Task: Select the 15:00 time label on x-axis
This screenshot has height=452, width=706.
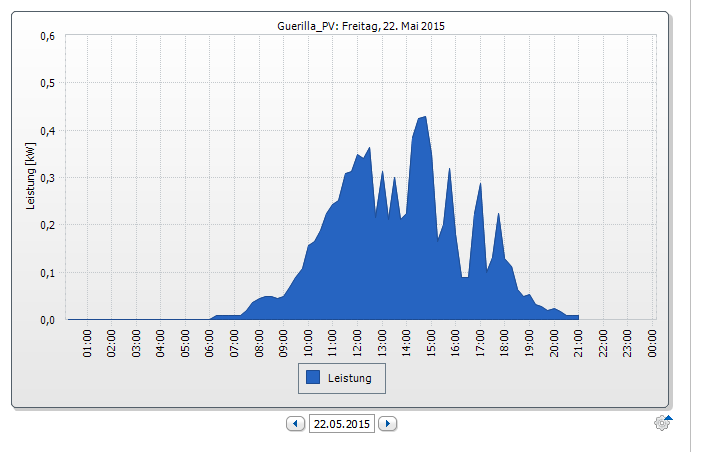Action: 431,341
